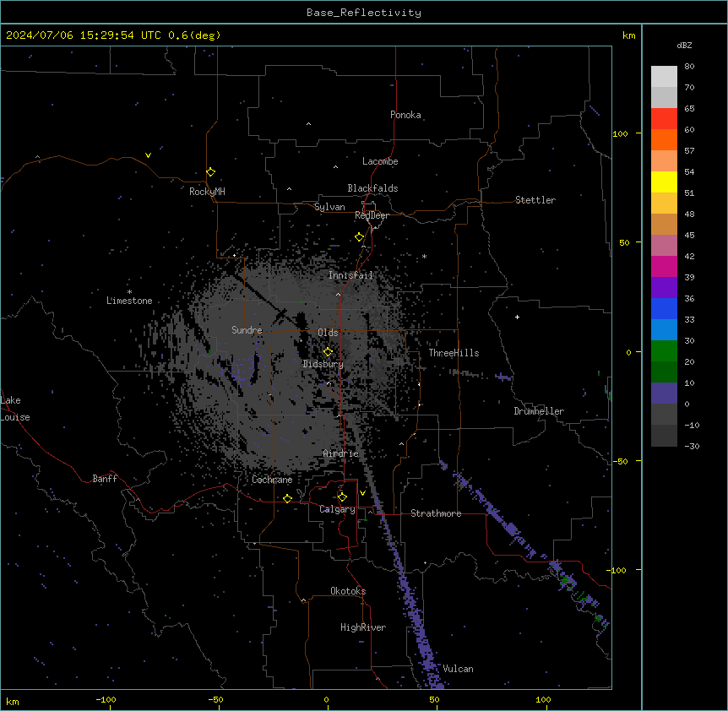The image size is (728, 711).
Task: Pick the slate purple swatch below 10 dBZ
Action: click(x=664, y=393)
